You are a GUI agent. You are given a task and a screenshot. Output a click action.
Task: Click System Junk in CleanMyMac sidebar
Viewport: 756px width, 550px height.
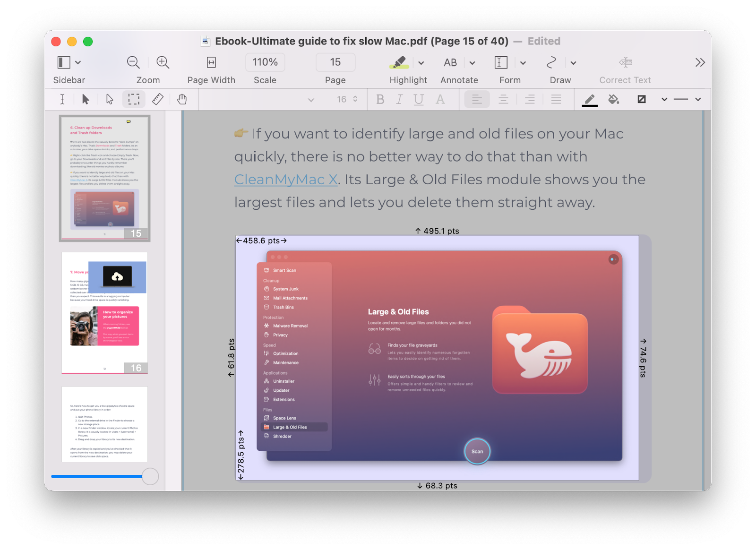(285, 289)
